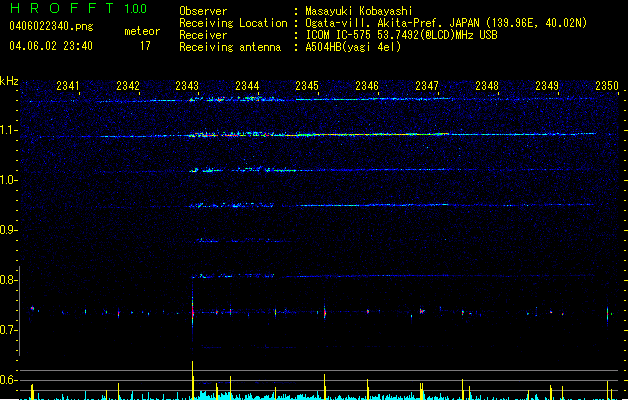Click the Observer label

coord(203,11)
